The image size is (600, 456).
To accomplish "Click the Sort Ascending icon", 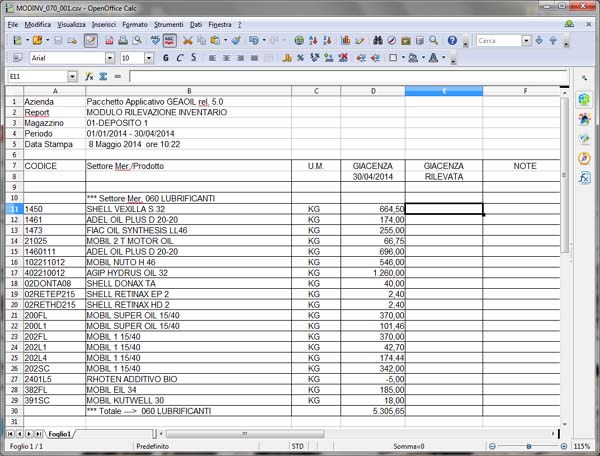I will (313, 40).
